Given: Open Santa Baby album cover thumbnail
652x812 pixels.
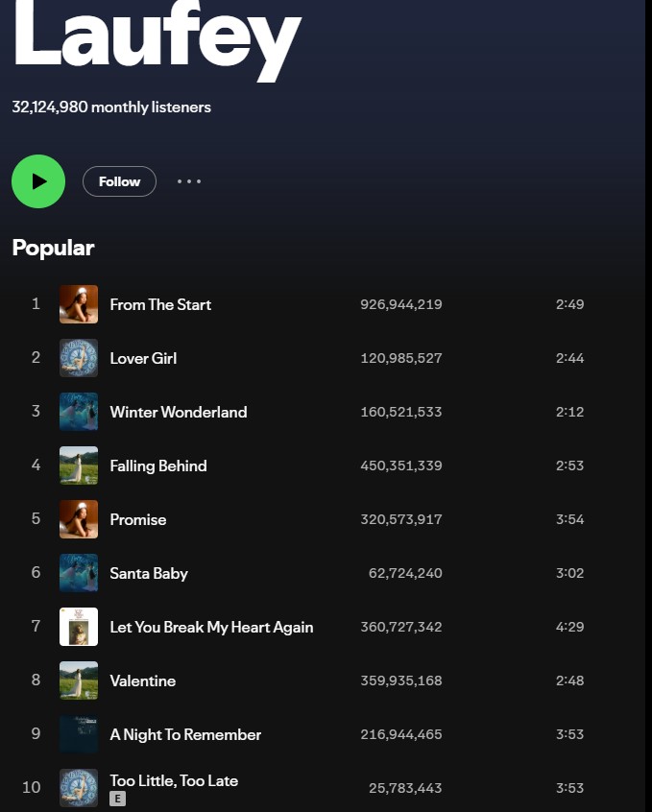Looking at the screenshot, I should point(79,573).
